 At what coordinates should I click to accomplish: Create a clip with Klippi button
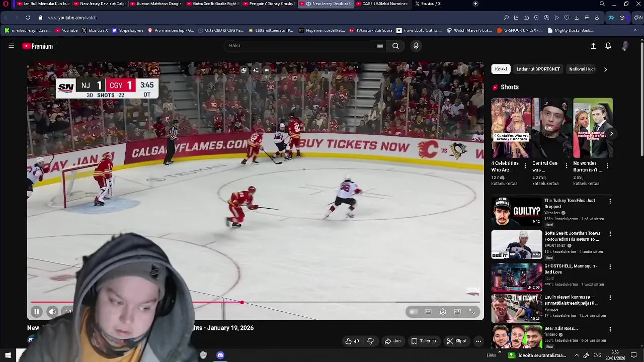click(x=456, y=341)
